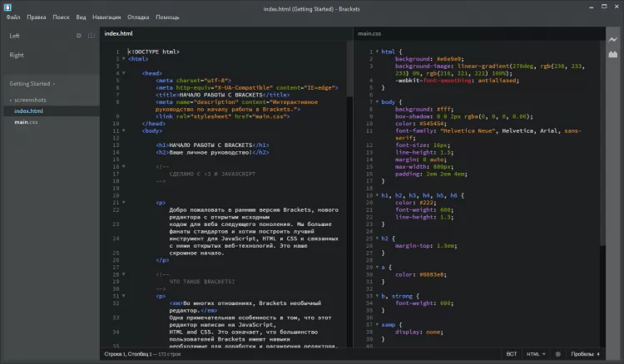
Task: Switch to the main.css pane tab
Action: [371, 33]
